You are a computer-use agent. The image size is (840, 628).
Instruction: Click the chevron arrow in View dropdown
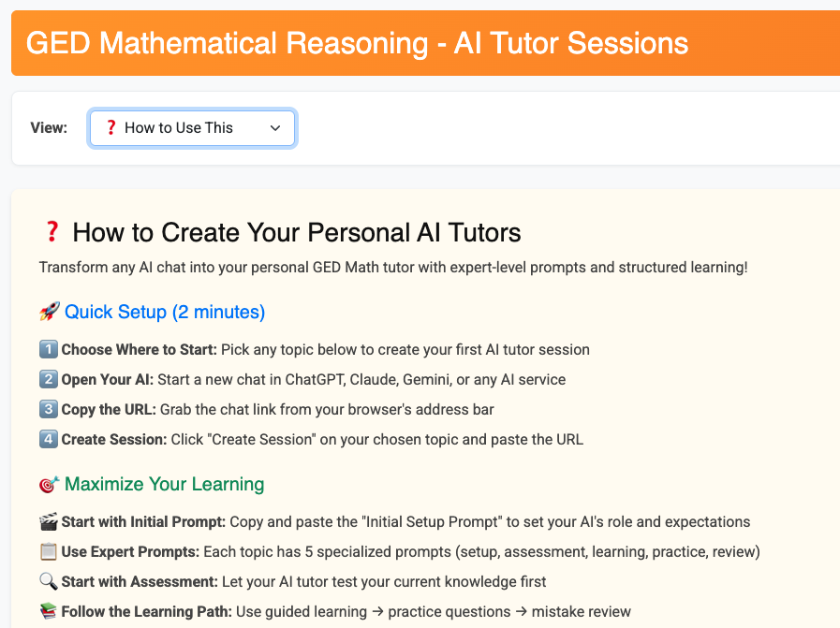tap(275, 128)
